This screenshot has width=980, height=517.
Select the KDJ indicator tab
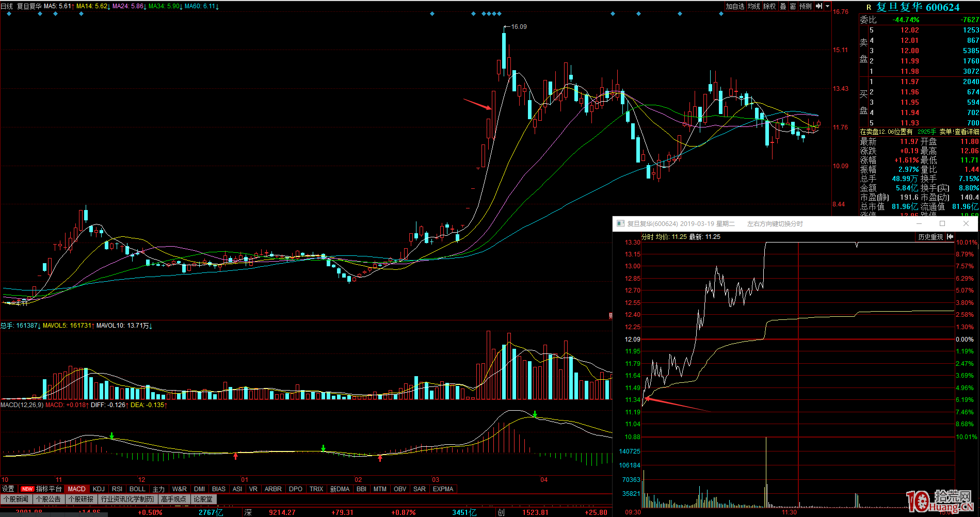click(x=99, y=489)
